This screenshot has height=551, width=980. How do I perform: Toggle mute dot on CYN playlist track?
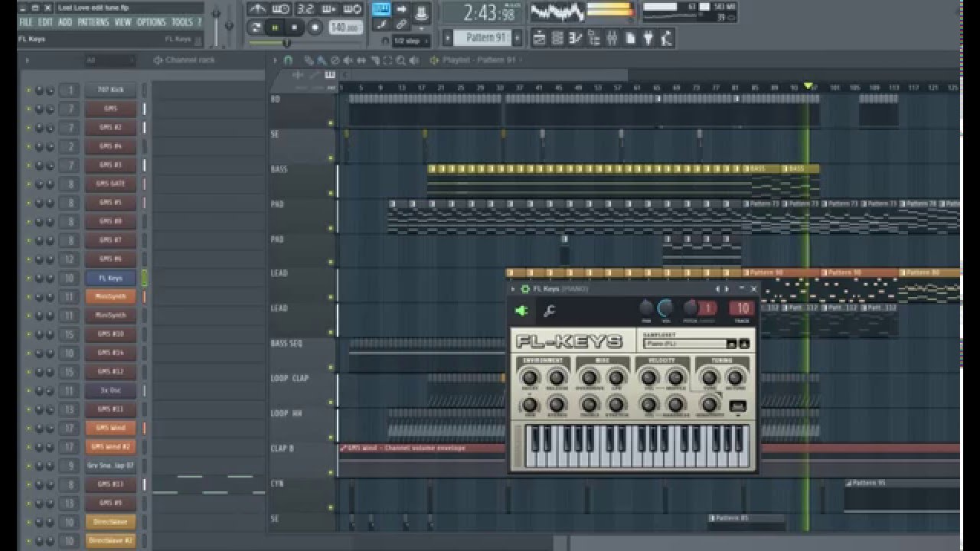tap(331, 507)
